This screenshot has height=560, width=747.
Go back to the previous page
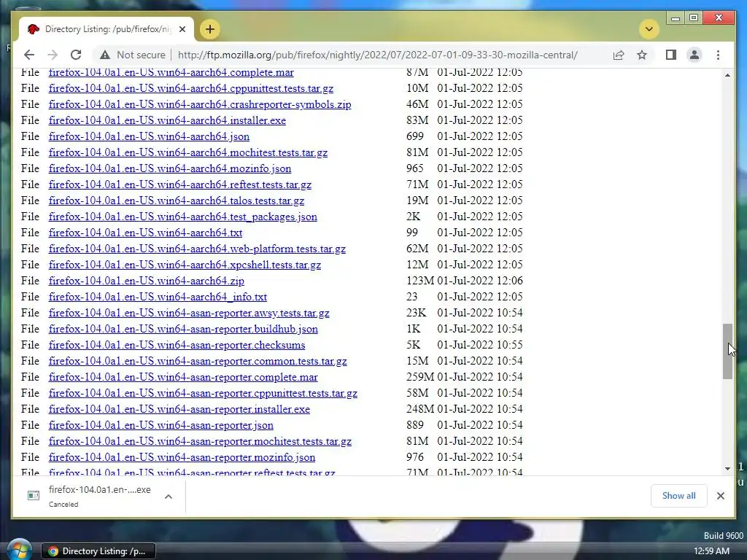[29, 55]
